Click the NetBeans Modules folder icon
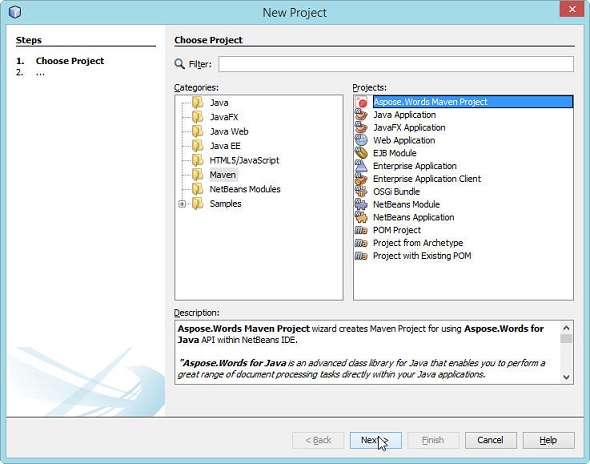Image resolution: width=590 pixels, height=464 pixels. (198, 189)
